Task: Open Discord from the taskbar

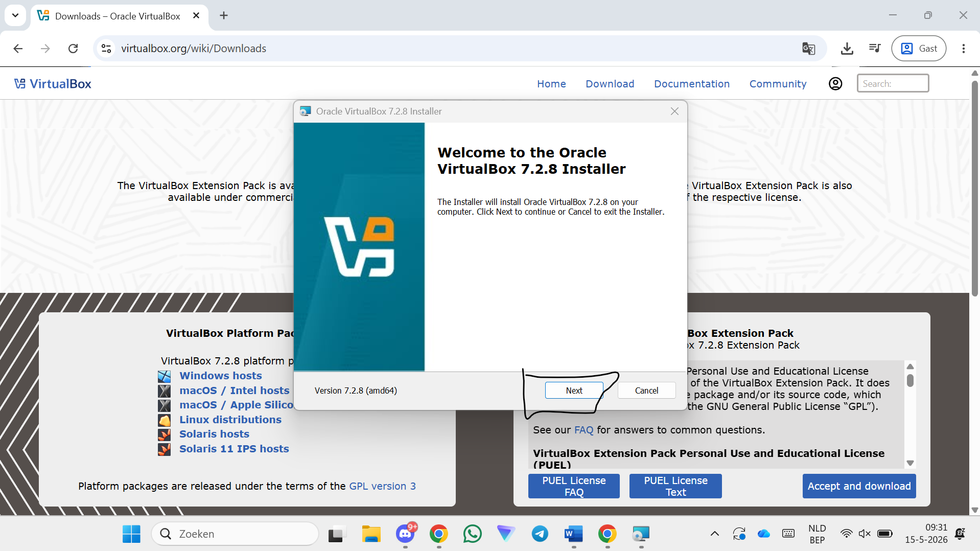Action: click(405, 534)
